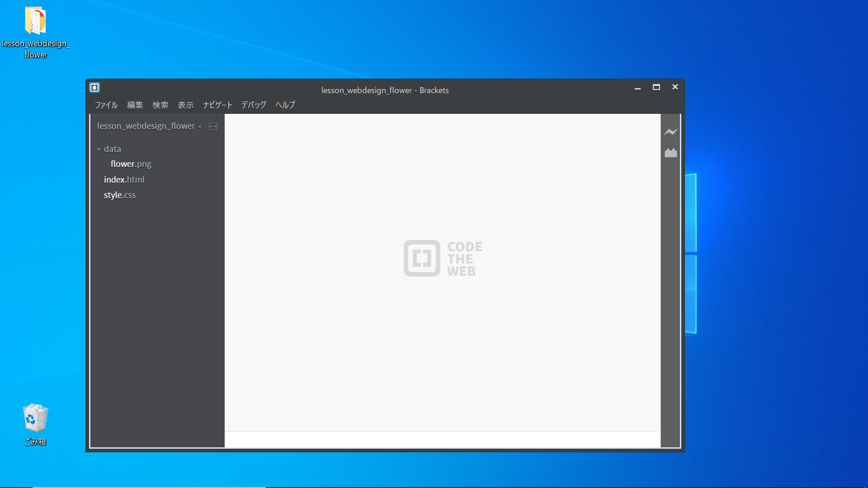
Task: Click the Brackets app icon in the title bar
Action: click(94, 87)
